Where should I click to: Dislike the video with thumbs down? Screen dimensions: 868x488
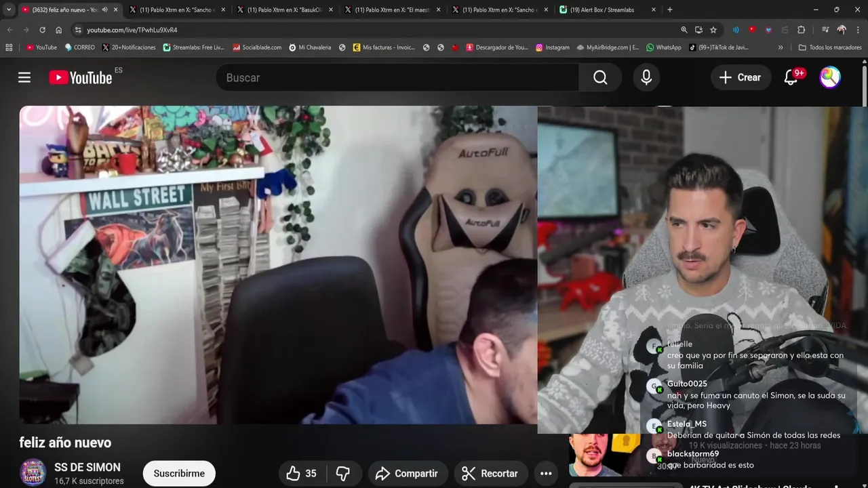coord(343,474)
